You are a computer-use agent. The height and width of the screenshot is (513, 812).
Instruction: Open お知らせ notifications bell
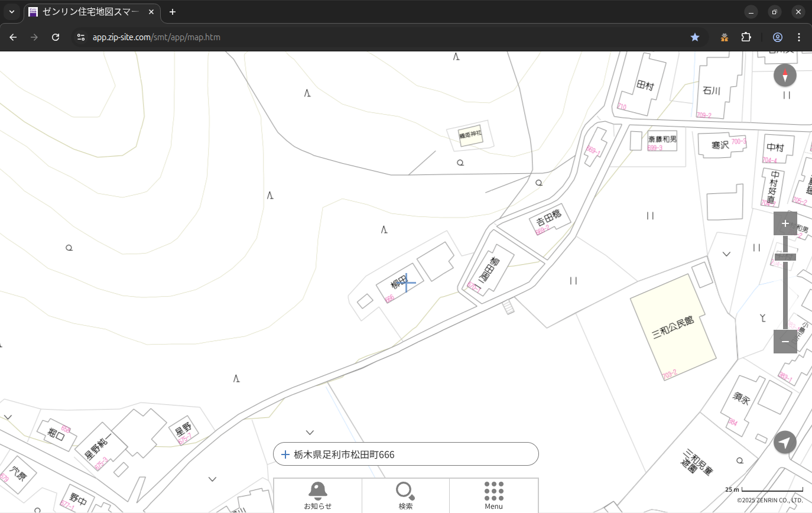point(317,495)
